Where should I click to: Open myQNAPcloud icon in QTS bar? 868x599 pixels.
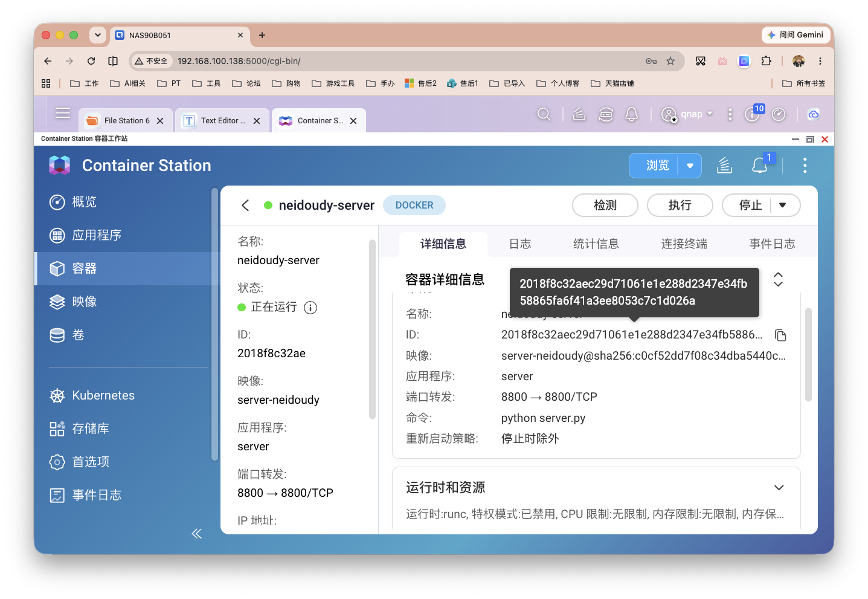click(814, 114)
